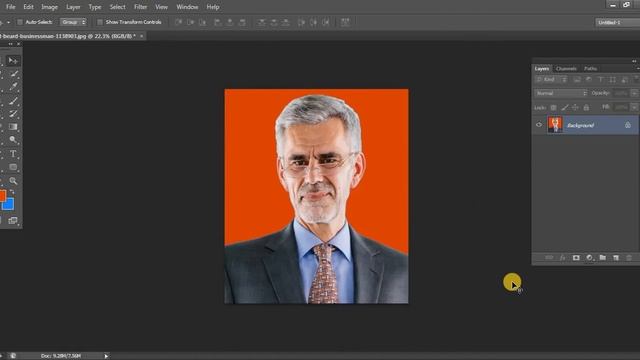Select the Rectangle shape tool
Image resolution: width=640 pixels, height=360 pixels.
point(13,167)
